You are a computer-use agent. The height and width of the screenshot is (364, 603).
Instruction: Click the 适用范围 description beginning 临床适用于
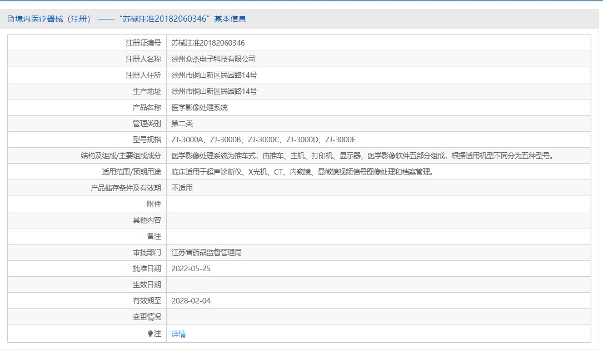[x=303, y=172]
